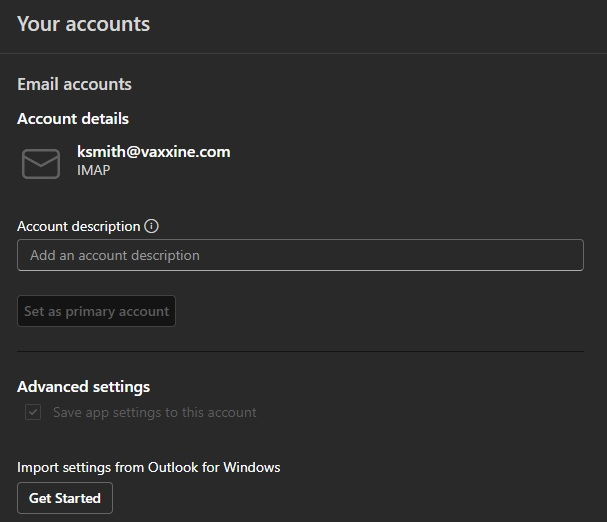Click the Your accounts page title
The height and width of the screenshot is (522, 607).
point(83,24)
